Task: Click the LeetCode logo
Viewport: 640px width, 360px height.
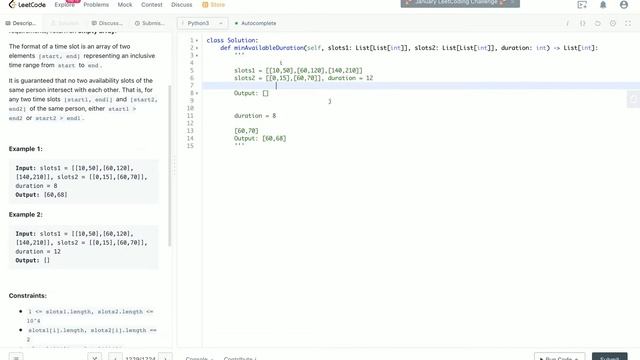Action: [x=27, y=5]
